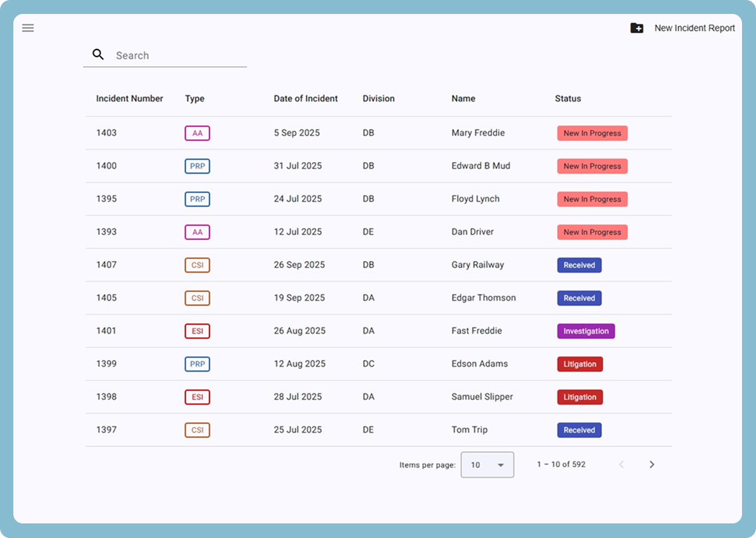The height and width of the screenshot is (538, 756).
Task: Sort by Date of Incident column header
Action: pos(305,98)
